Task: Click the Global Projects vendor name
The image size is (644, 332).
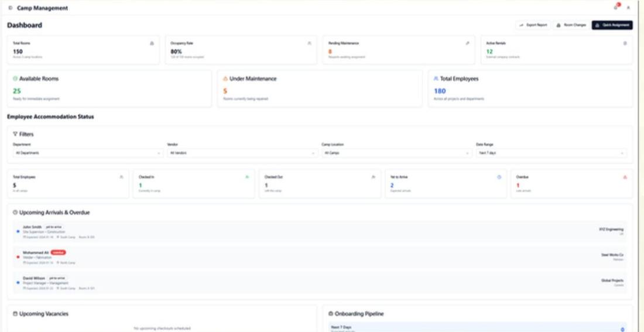Action: (612, 280)
